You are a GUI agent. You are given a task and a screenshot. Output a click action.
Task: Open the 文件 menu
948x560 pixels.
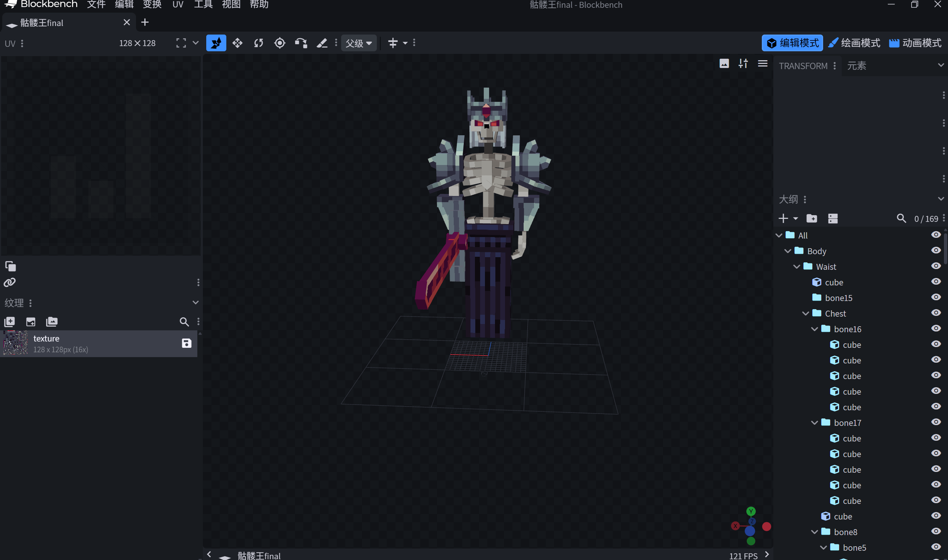tap(96, 4)
